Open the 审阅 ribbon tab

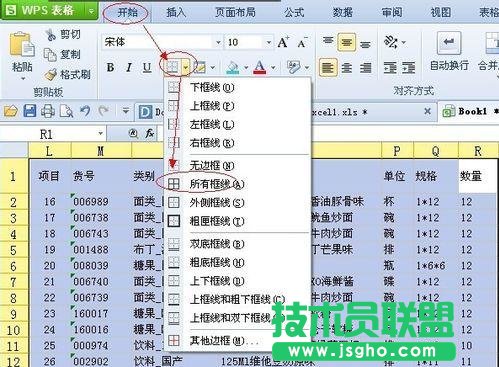[392, 12]
